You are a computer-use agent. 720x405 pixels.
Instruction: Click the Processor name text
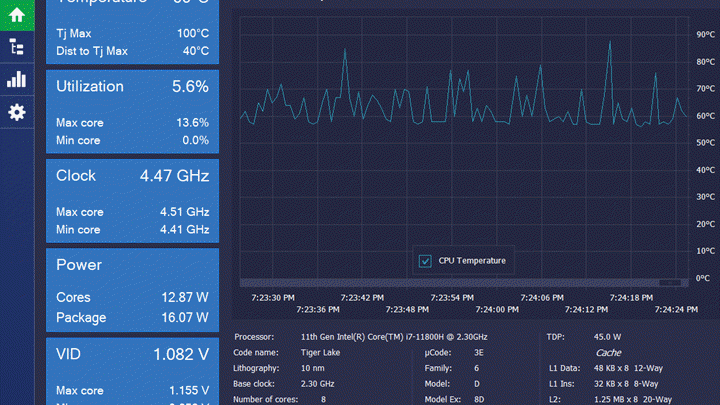point(394,337)
